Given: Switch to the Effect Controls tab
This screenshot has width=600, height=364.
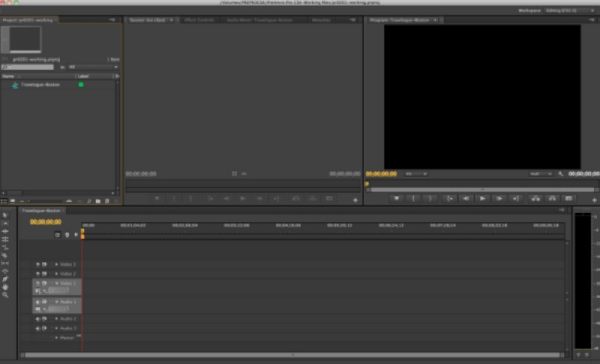Looking at the screenshot, I should tap(199, 20).
